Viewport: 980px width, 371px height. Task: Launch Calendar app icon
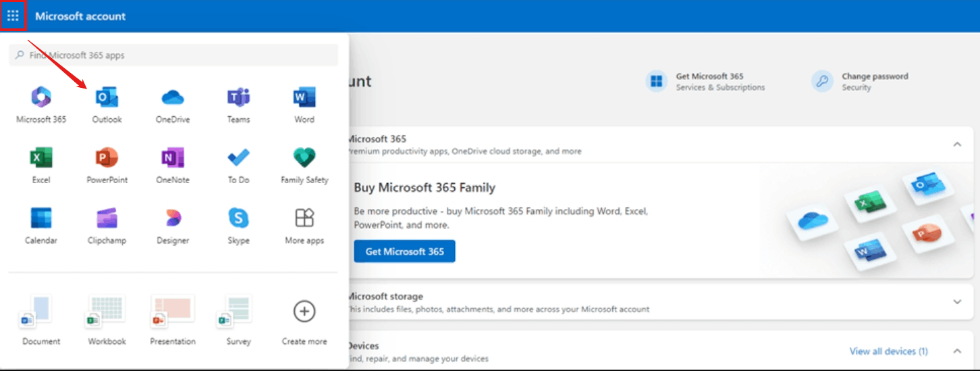[x=41, y=218]
